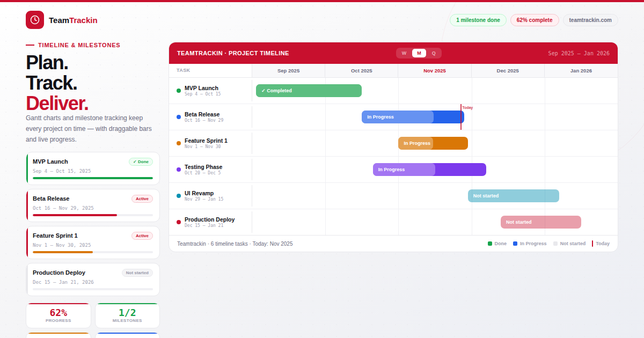Screen dimensions: 644x338
Task: Click the Oct 2025 column header
Action: coord(362,71)
